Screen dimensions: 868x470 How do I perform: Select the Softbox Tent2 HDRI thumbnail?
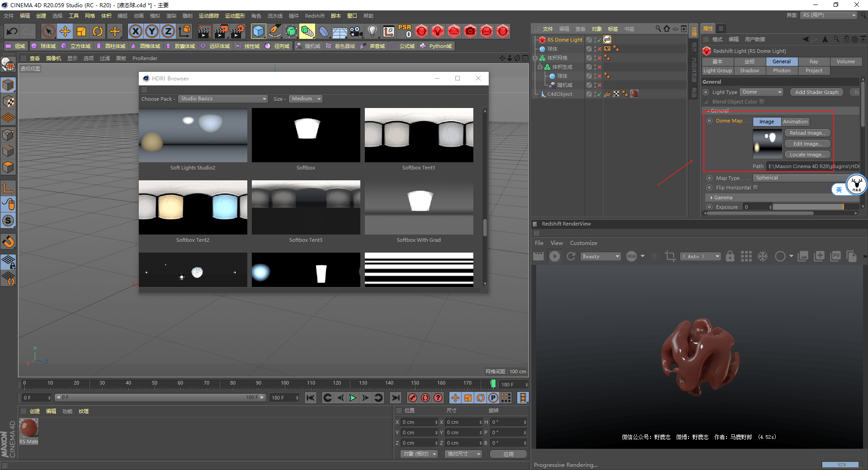point(193,207)
